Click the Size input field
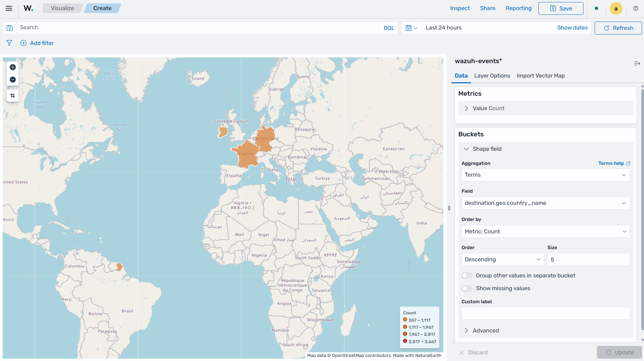This screenshot has height=361, width=644. [589, 260]
